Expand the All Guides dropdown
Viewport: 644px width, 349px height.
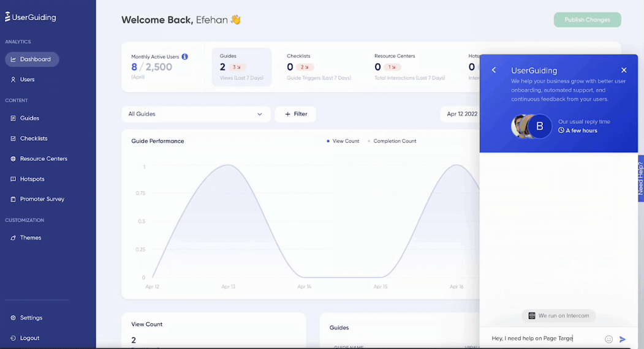point(195,114)
